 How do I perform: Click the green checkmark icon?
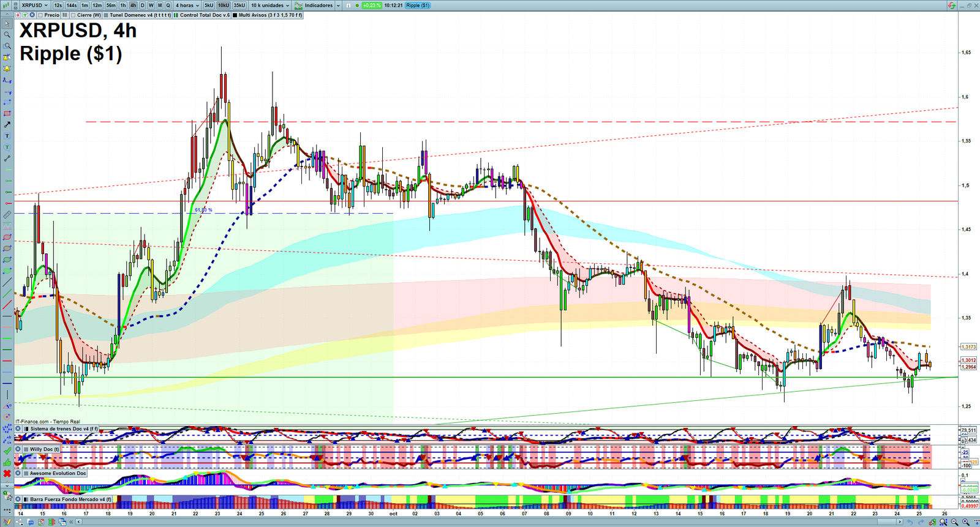(7, 451)
